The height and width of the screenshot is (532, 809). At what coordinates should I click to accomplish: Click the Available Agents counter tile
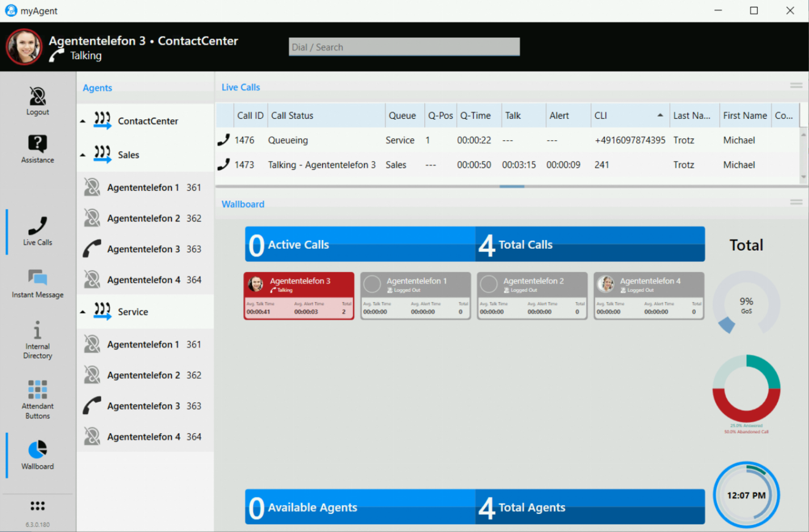pyautogui.click(x=360, y=507)
